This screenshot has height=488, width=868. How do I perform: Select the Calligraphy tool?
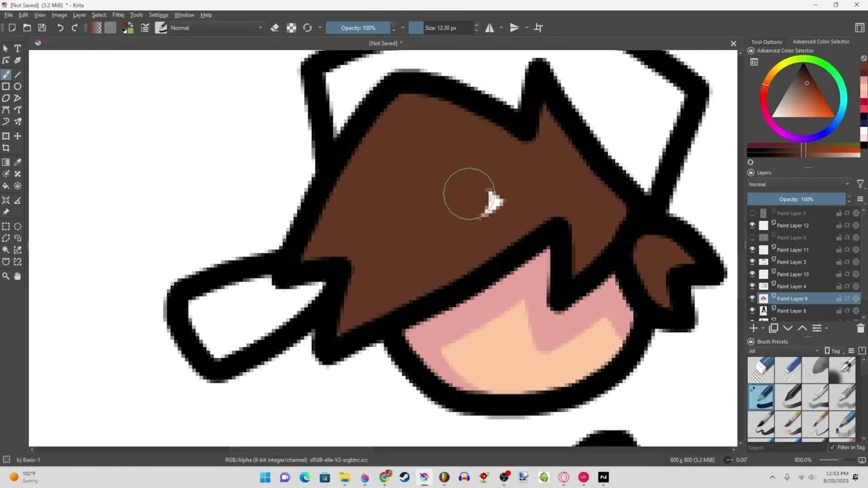pos(18,60)
